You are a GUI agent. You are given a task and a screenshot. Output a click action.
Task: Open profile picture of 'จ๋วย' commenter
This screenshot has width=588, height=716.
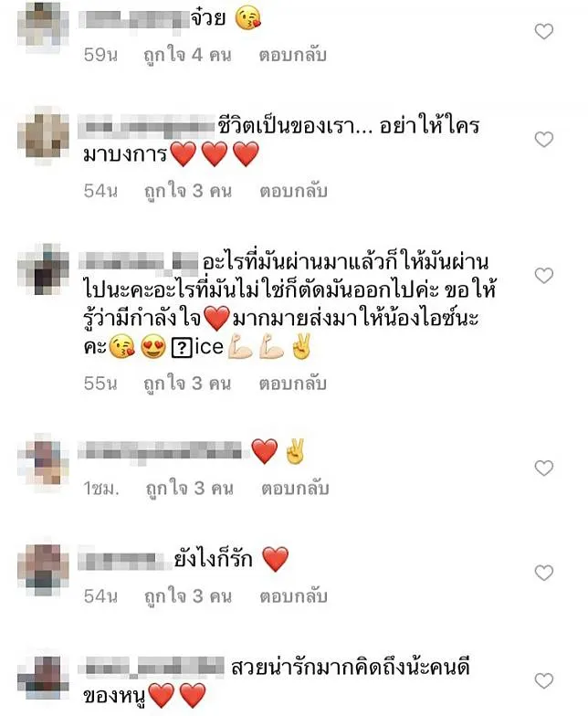(x=44, y=26)
